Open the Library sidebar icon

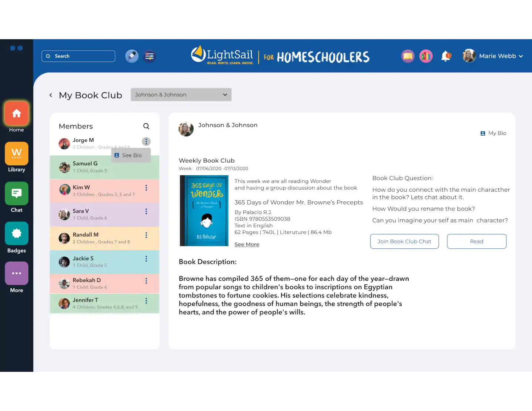coord(16,153)
